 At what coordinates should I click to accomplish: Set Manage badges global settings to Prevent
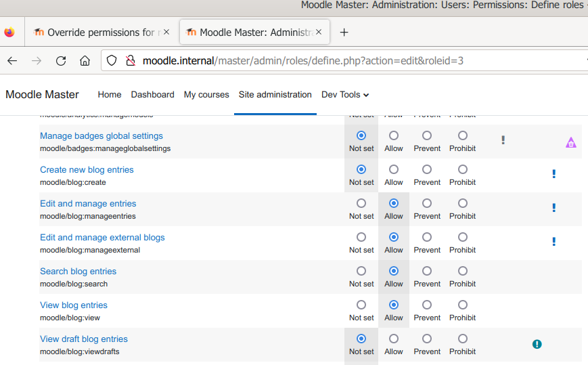[x=427, y=135]
